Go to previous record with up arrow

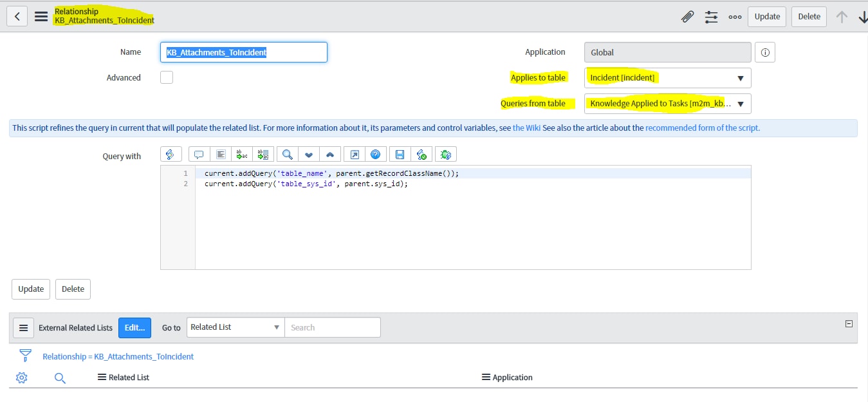tap(842, 17)
